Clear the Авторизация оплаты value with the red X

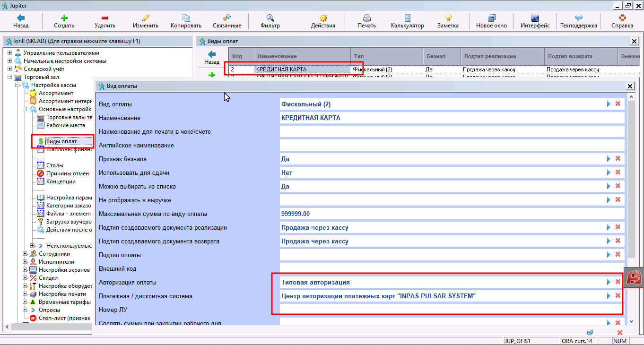point(618,282)
